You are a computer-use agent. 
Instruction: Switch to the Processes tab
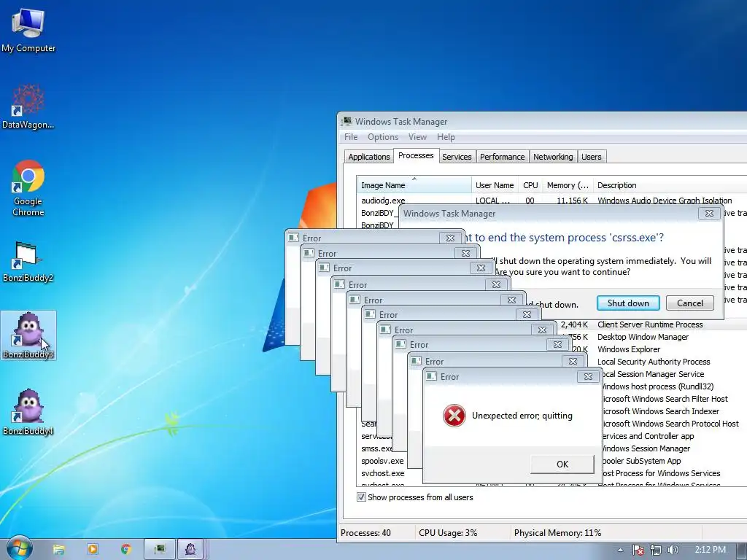416,156
